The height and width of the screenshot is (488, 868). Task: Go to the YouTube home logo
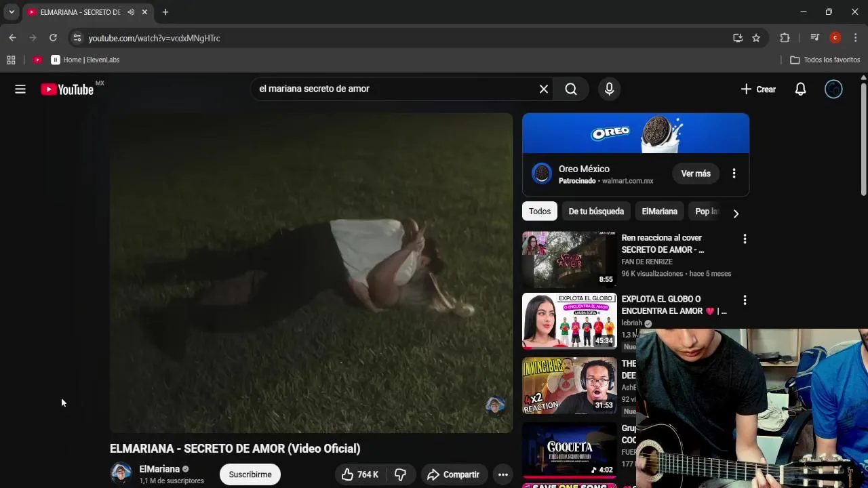click(67, 89)
